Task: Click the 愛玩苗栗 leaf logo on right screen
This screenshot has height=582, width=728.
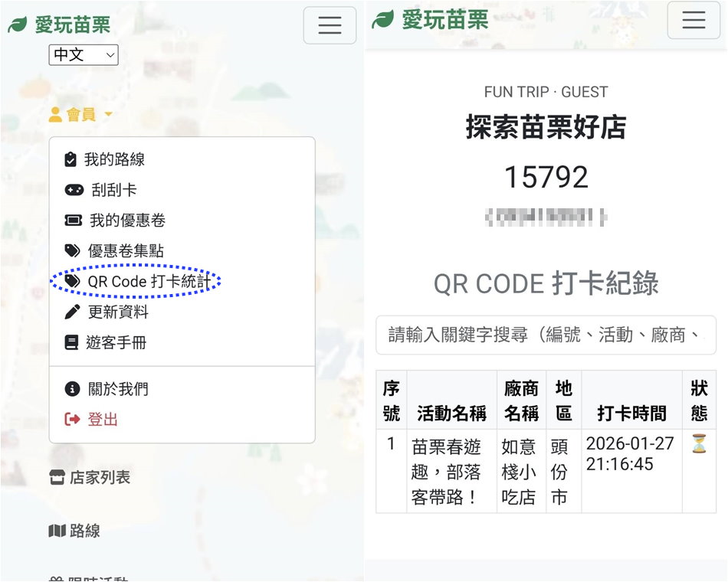Action: coord(383,20)
